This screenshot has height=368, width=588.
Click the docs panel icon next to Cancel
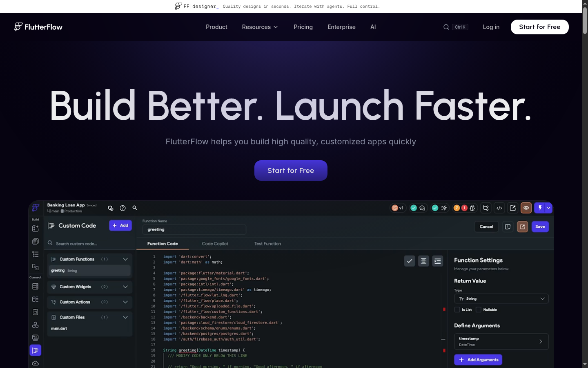pyautogui.click(x=508, y=227)
